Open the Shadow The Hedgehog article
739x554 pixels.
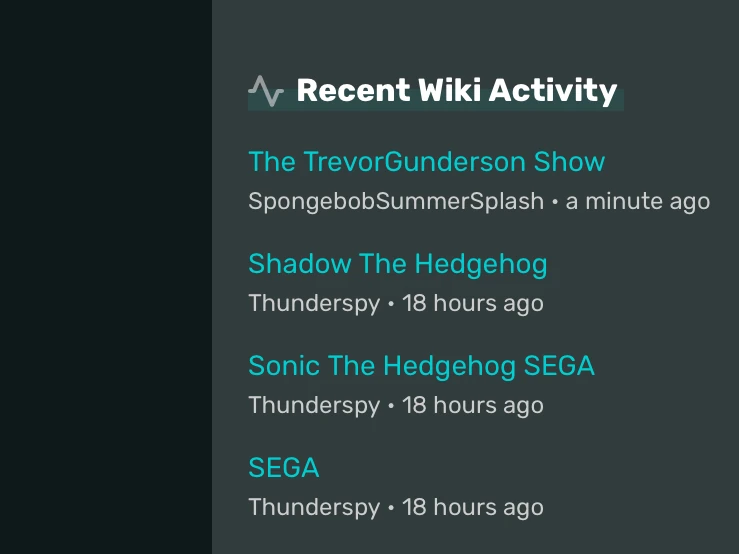(x=397, y=264)
